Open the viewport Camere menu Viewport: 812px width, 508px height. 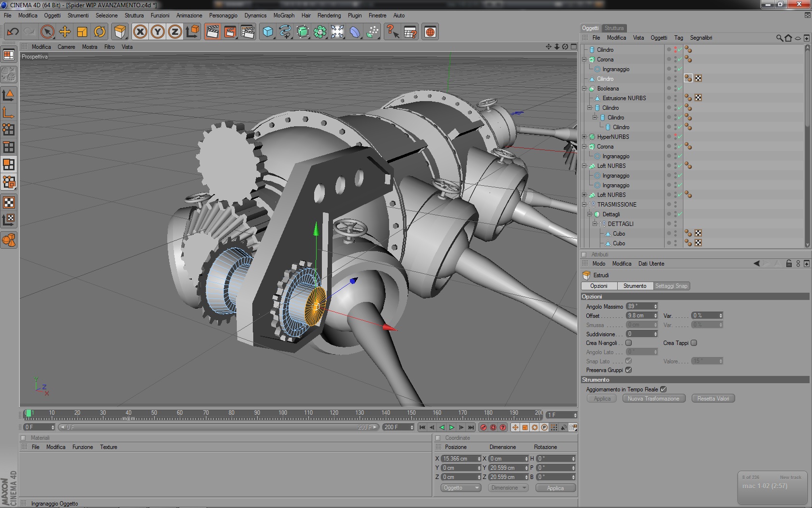[66, 47]
